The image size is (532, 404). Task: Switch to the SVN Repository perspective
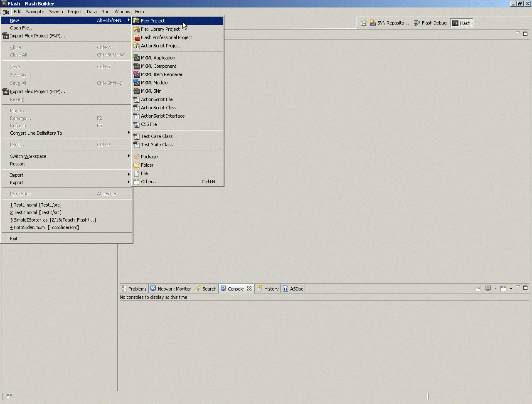pyautogui.click(x=389, y=23)
